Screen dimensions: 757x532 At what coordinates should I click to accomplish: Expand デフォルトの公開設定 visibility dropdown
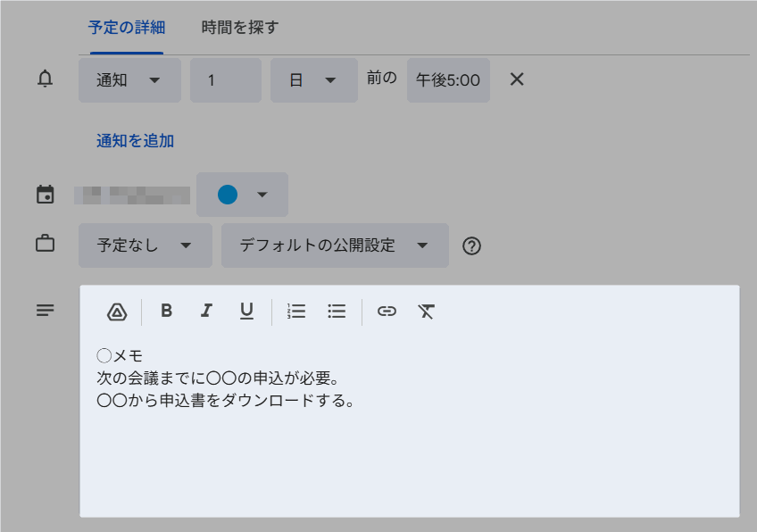click(x=334, y=245)
